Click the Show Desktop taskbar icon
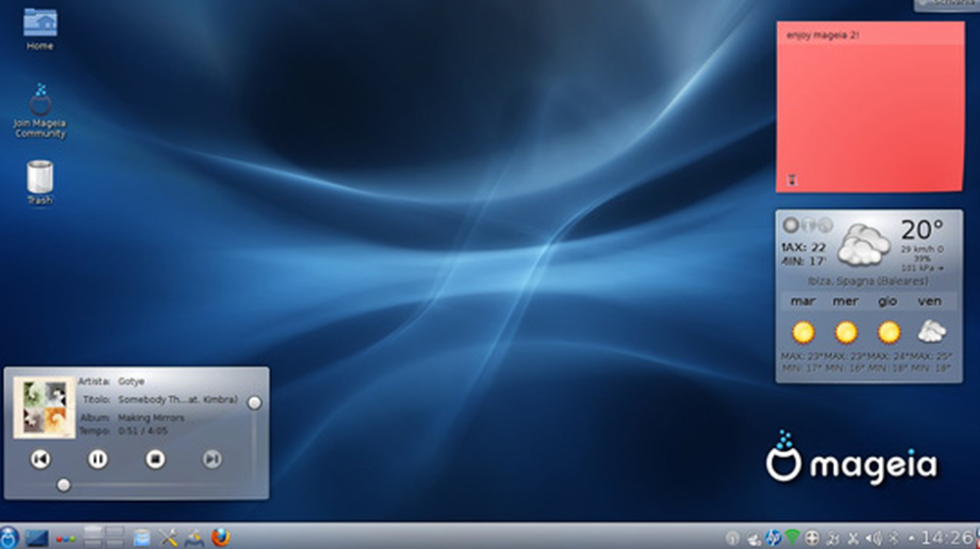This screenshot has width=980, height=549. tap(36, 538)
